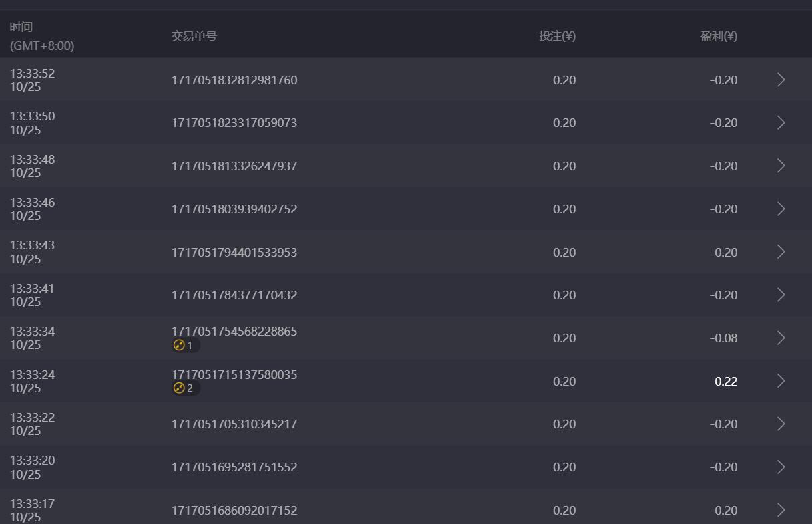Expand details for 13:33:52 transaction
The image size is (812, 524).
781,80
